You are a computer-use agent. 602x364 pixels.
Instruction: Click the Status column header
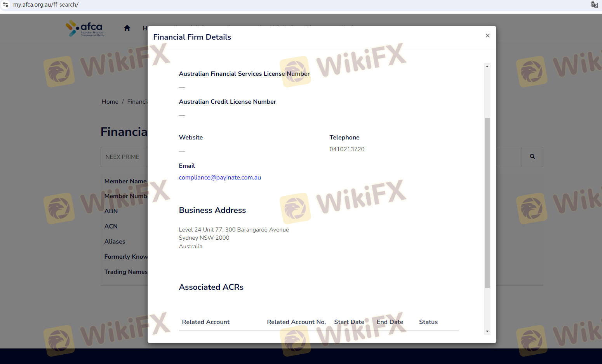pyautogui.click(x=428, y=322)
